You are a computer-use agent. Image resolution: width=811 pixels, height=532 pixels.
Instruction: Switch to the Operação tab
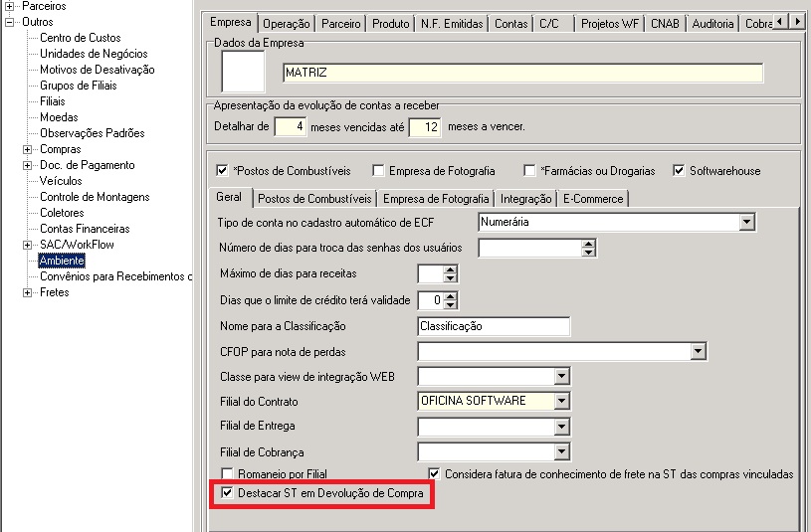click(x=288, y=24)
